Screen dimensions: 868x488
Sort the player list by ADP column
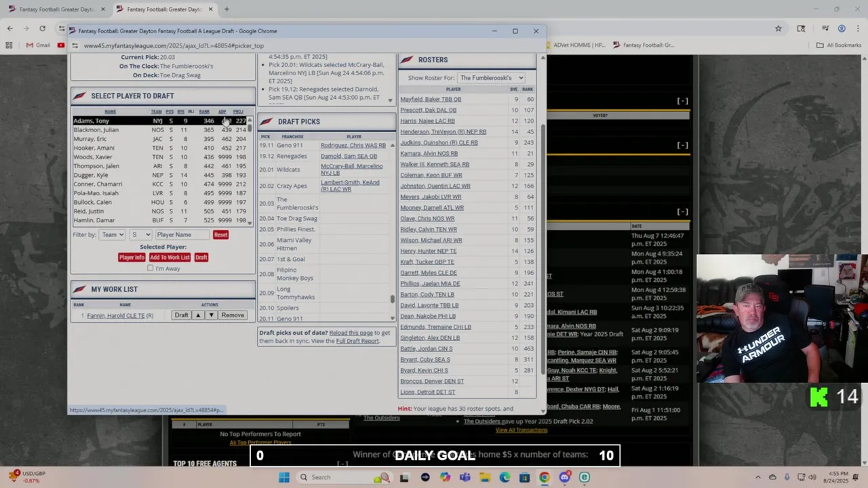tap(222, 112)
